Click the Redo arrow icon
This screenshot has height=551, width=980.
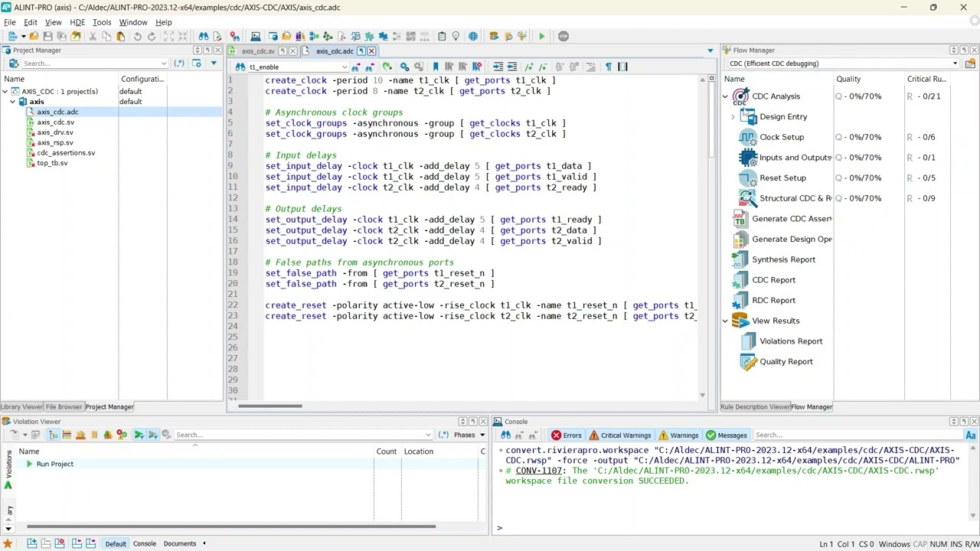pos(151,36)
